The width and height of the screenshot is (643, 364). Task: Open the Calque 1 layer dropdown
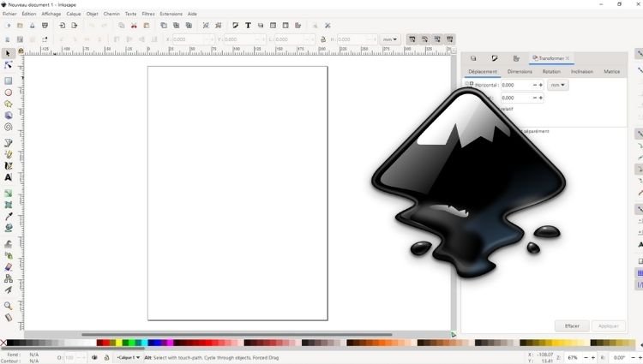click(129, 357)
